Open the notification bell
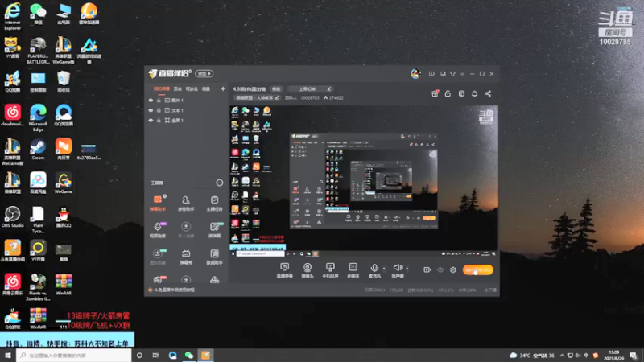Image resolution: width=644 pixels, height=362 pixels. [x=474, y=93]
